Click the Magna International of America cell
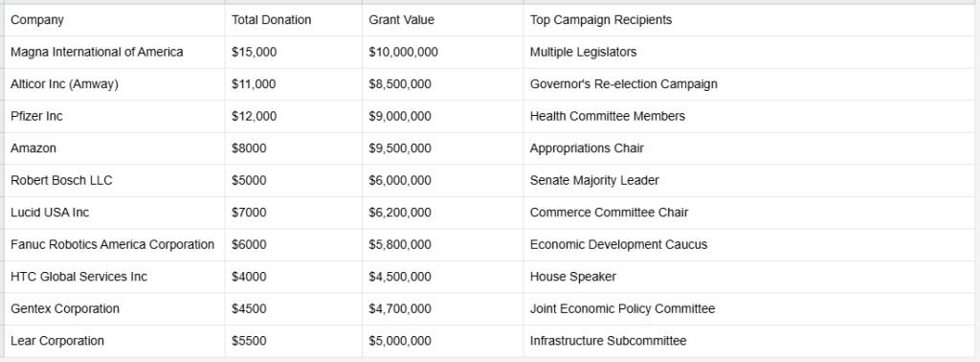This screenshot has height=362, width=980. click(x=115, y=52)
